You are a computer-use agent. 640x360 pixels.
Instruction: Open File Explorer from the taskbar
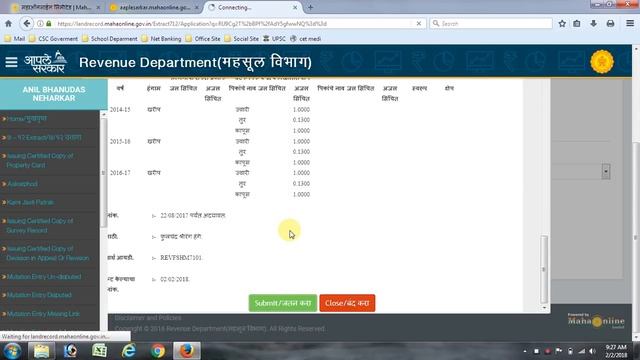(41, 351)
